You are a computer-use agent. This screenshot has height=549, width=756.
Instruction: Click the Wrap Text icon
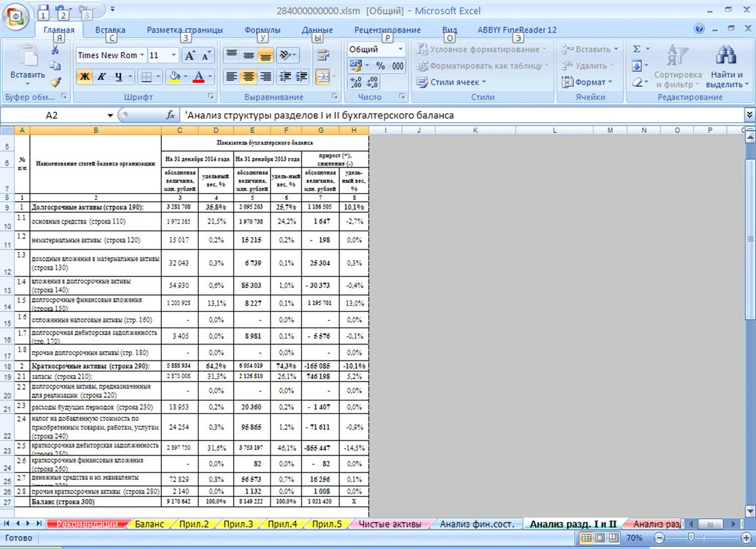click(322, 55)
